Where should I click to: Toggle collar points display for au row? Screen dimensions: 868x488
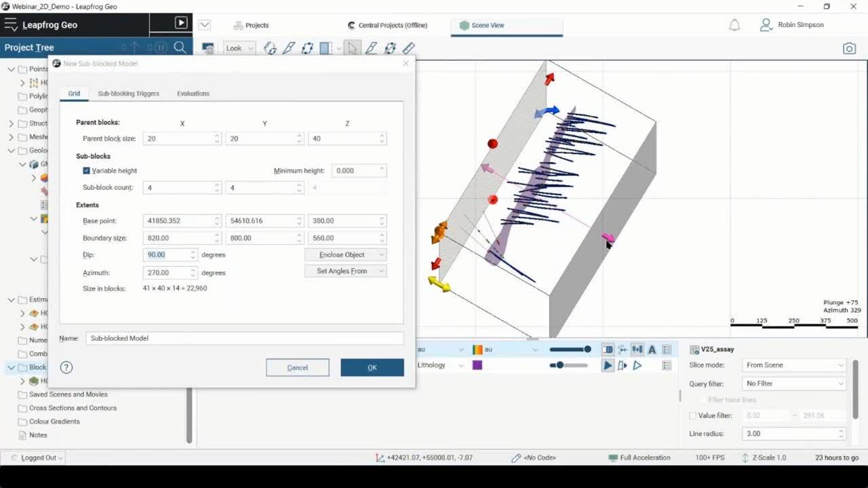622,350
